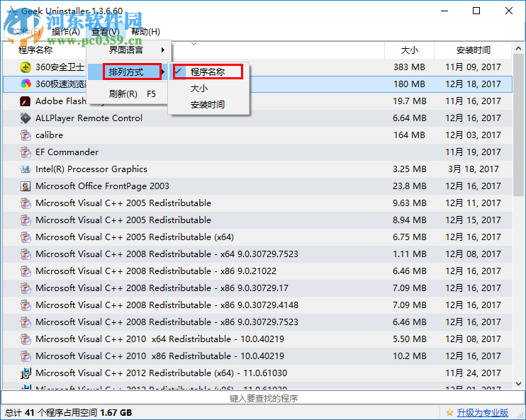Viewport: 526px width, 420px height.
Task: Click the 164 MB size cell
Action: click(x=409, y=135)
